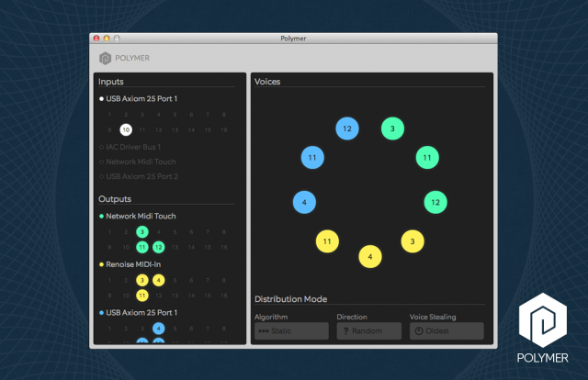Viewport: 588px width, 380px height.
Task: Enable the IAC Driver Bus 1 input
Action: 133,146
